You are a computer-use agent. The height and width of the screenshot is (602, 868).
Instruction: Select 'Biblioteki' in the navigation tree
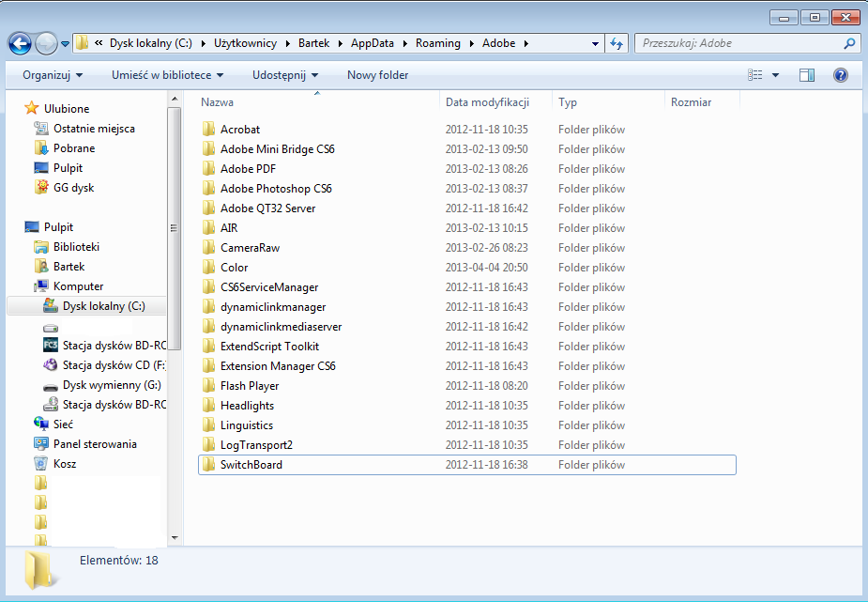67,247
